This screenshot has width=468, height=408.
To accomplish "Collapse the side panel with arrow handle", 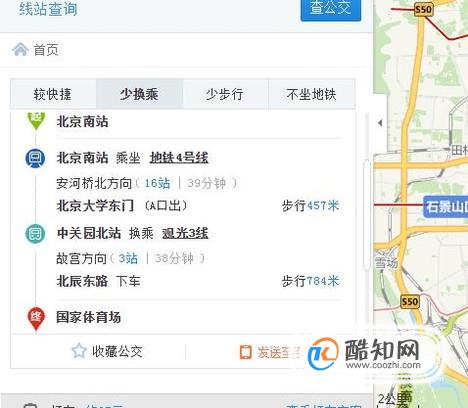I will [380, 123].
